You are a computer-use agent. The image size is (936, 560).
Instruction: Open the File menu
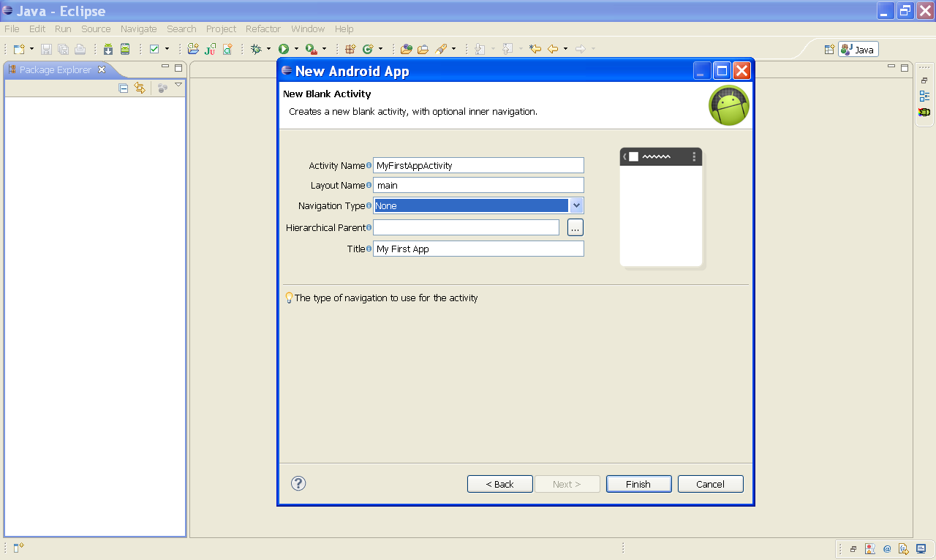(12, 29)
